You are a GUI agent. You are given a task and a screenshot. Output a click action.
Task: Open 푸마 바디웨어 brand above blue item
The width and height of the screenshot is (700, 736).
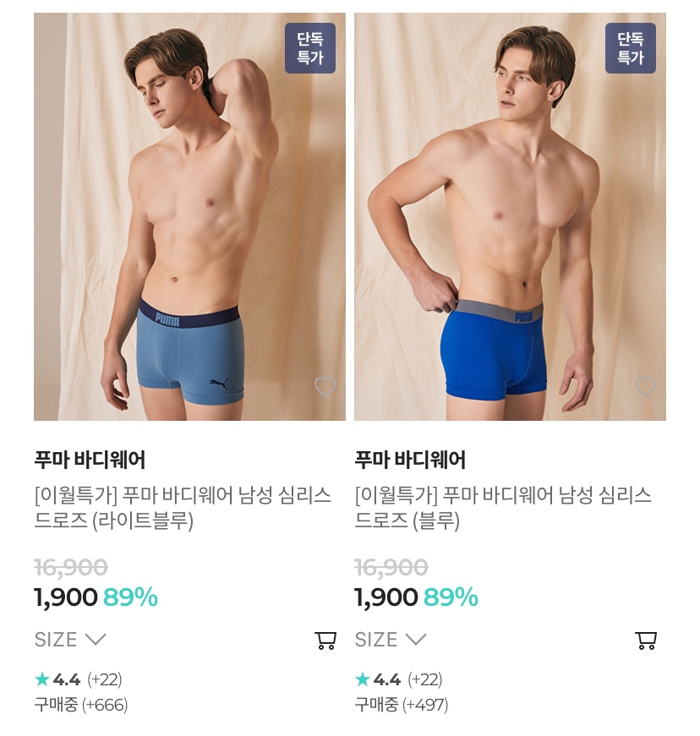point(410,460)
